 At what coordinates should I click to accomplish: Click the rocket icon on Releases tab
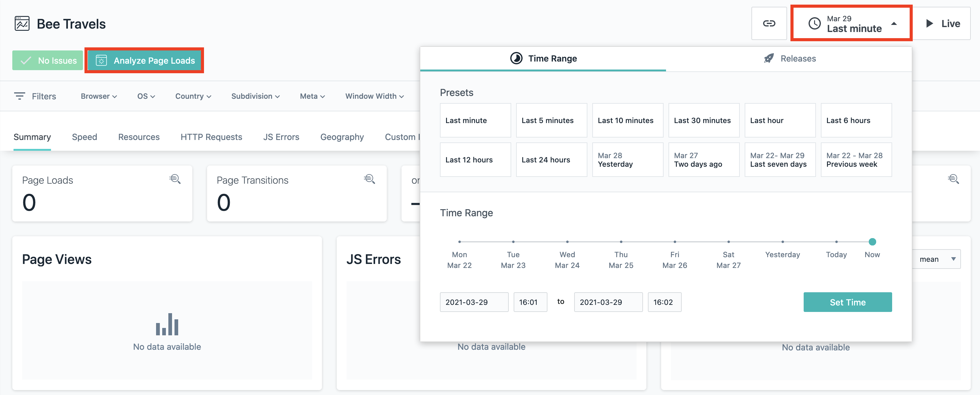click(x=769, y=58)
